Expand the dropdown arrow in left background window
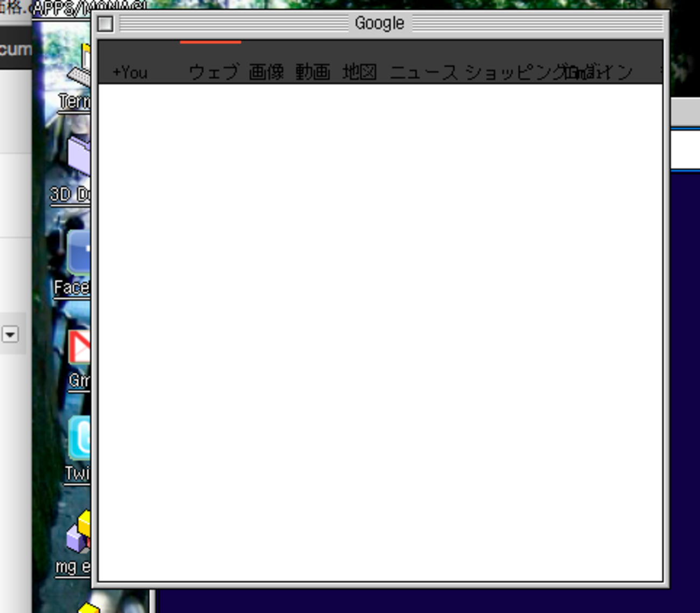700x613 pixels. (x=10, y=335)
